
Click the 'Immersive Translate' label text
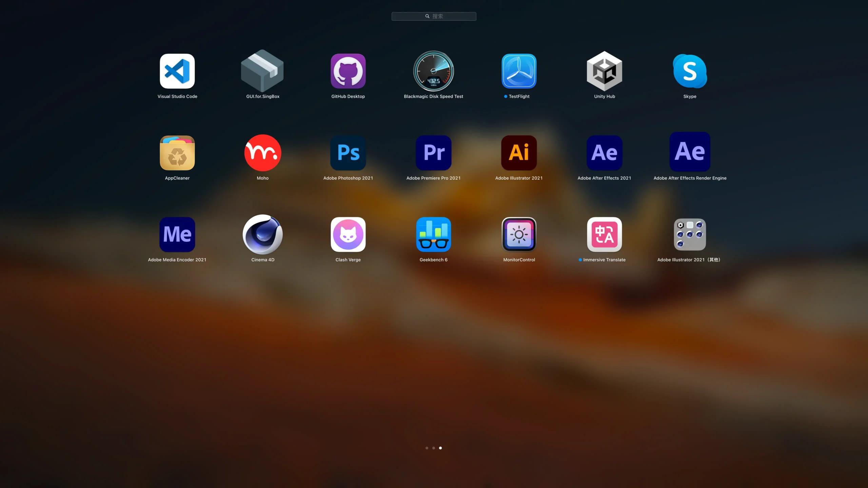pos(605,260)
